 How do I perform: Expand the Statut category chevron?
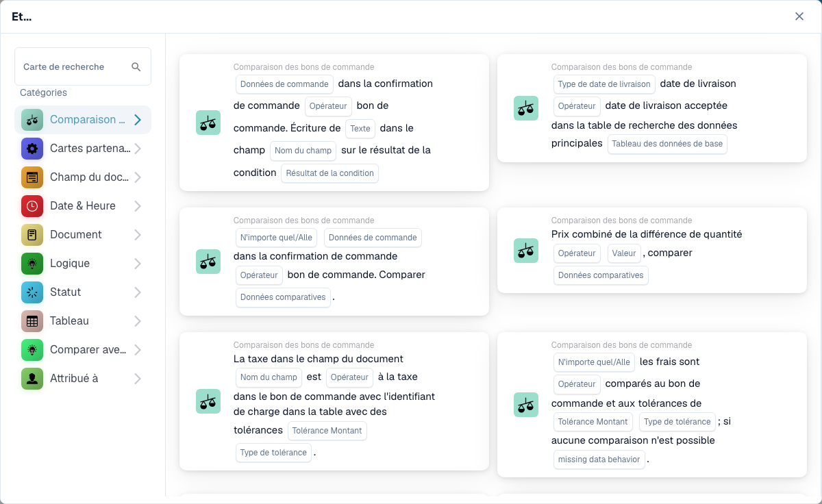pyautogui.click(x=138, y=292)
